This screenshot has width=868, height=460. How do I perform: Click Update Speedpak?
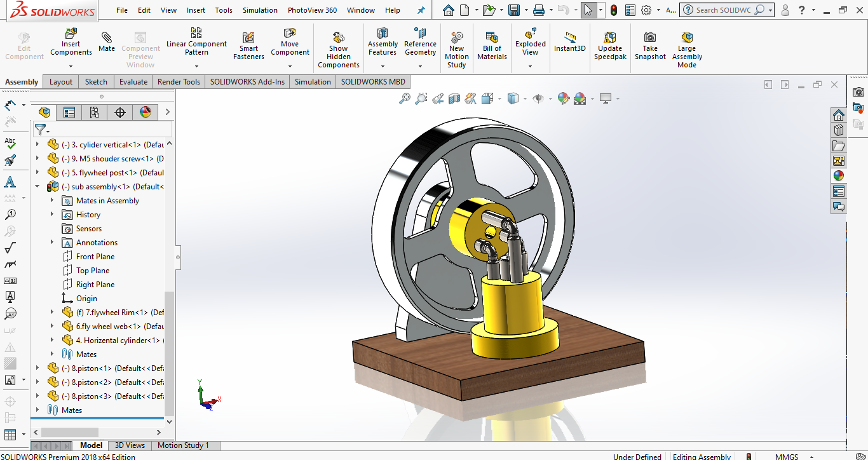610,46
